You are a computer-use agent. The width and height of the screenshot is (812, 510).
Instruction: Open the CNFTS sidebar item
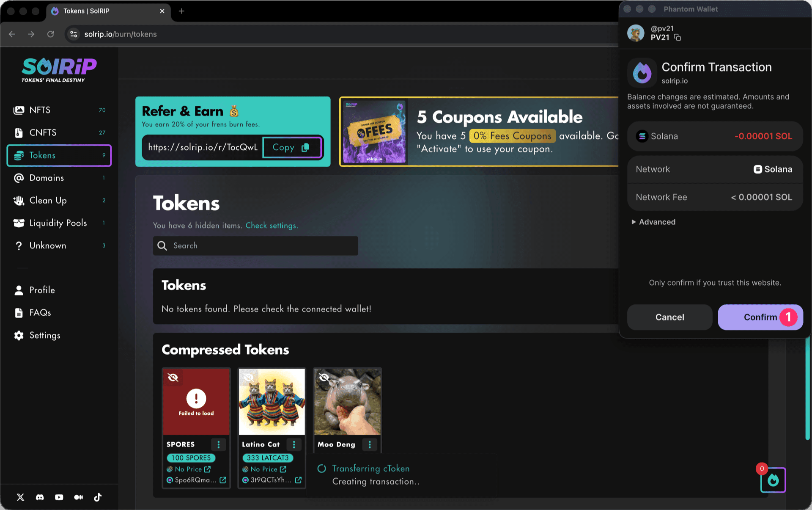pyautogui.click(x=59, y=132)
